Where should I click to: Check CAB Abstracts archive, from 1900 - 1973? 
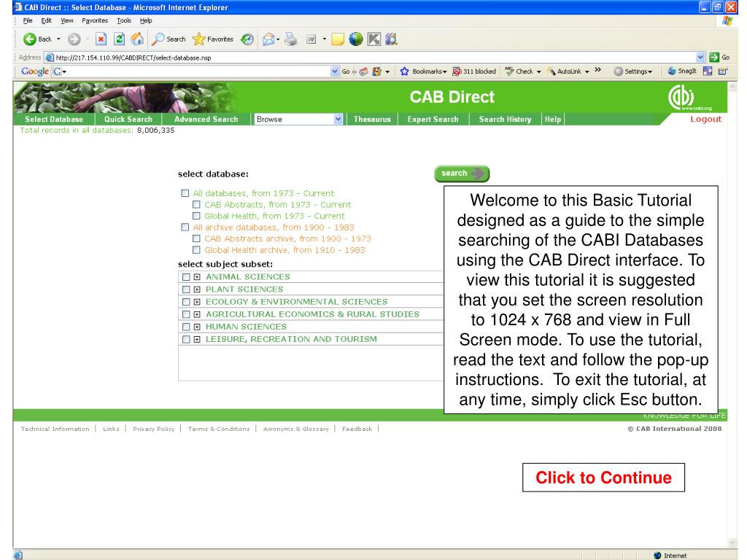pyautogui.click(x=196, y=238)
